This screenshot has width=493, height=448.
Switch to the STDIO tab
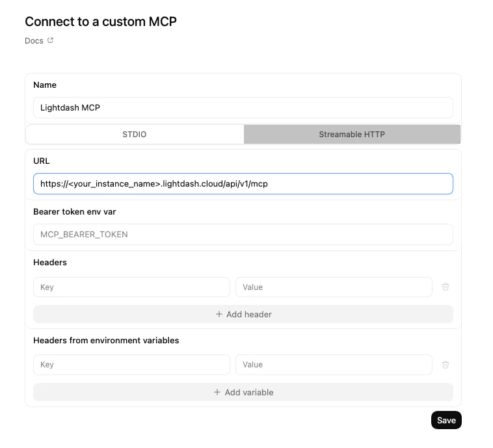(135, 134)
